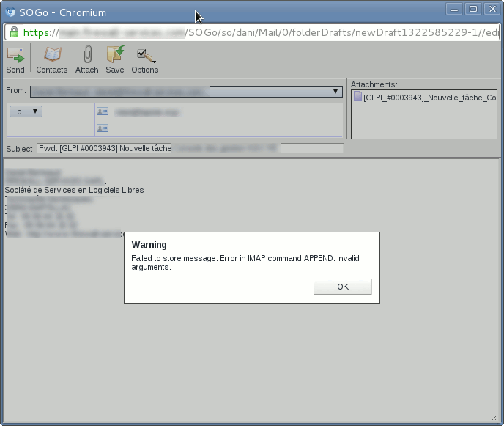
Task: Click the SOGo icon in the title bar
Action: 10,12
